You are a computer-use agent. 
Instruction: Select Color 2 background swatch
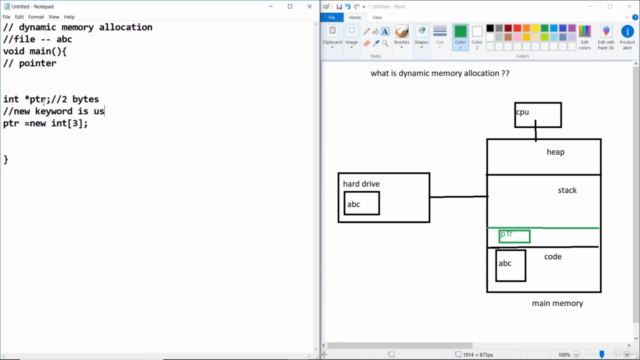tap(477, 37)
